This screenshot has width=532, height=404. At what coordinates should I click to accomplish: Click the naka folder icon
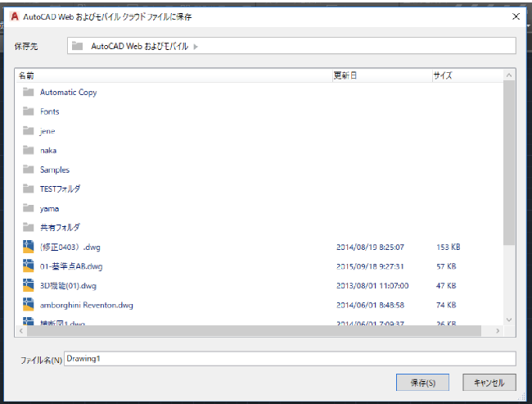[28, 150]
